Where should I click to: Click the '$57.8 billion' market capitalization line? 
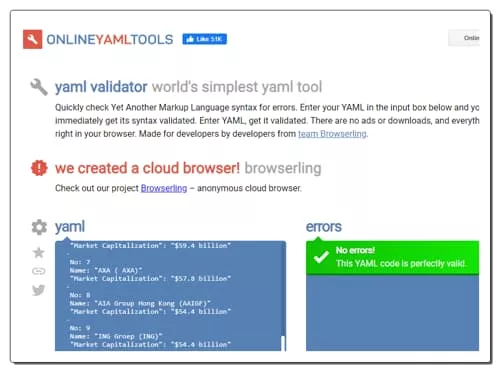coord(150,278)
